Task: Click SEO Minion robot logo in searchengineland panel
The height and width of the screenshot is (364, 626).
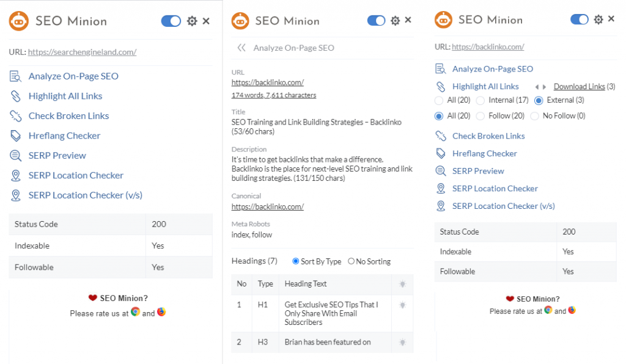Action: [19, 21]
